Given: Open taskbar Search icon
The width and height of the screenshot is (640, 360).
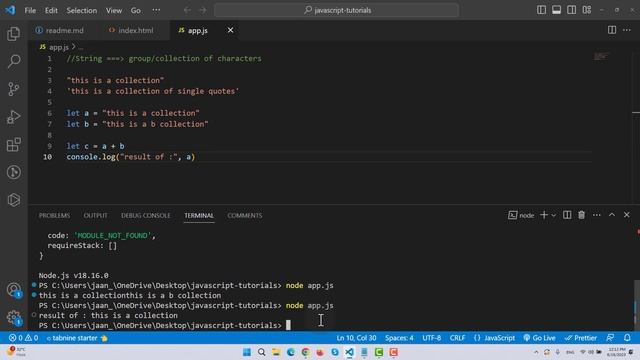Looking at the screenshot, I should click(x=262, y=352).
